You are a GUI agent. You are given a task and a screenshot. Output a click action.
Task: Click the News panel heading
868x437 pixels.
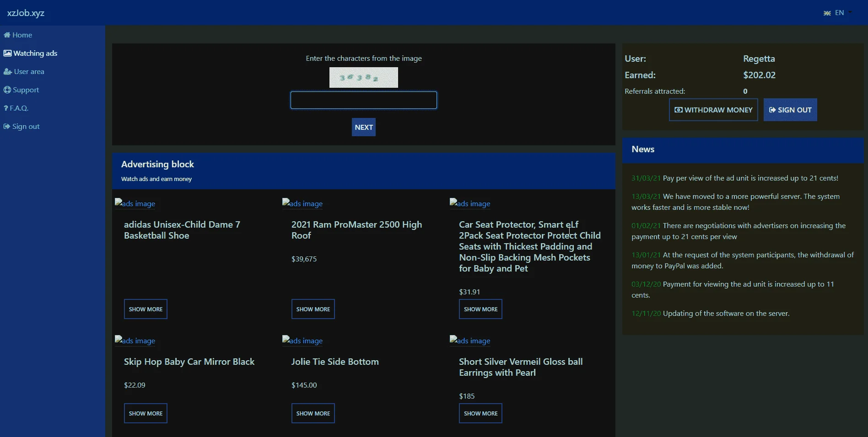tap(643, 149)
